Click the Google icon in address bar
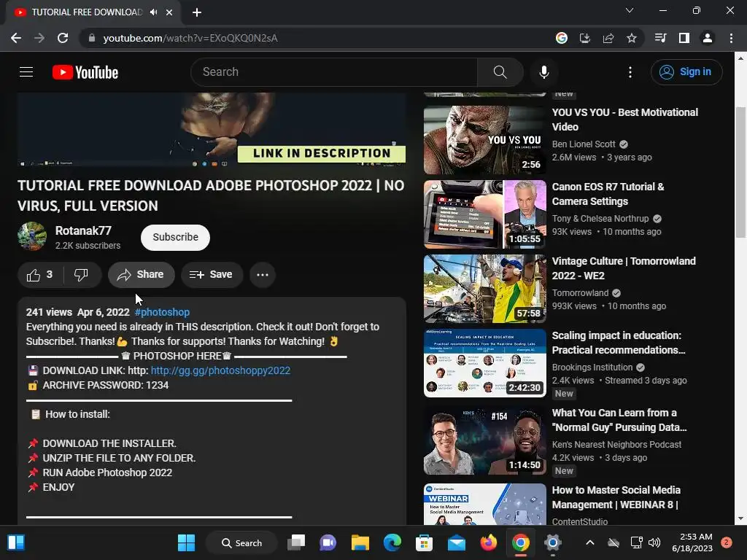 click(561, 38)
